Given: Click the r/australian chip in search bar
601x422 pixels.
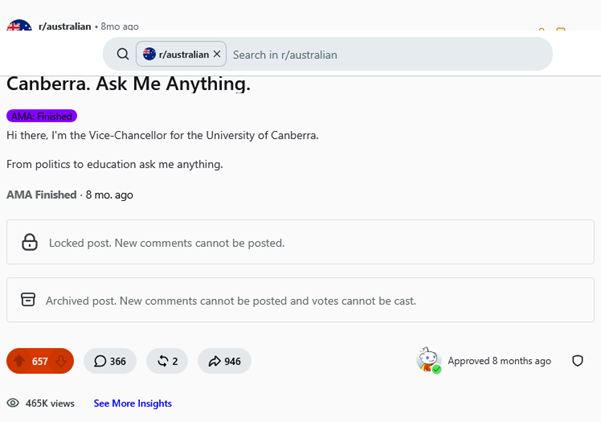Looking at the screenshot, I should (x=181, y=54).
